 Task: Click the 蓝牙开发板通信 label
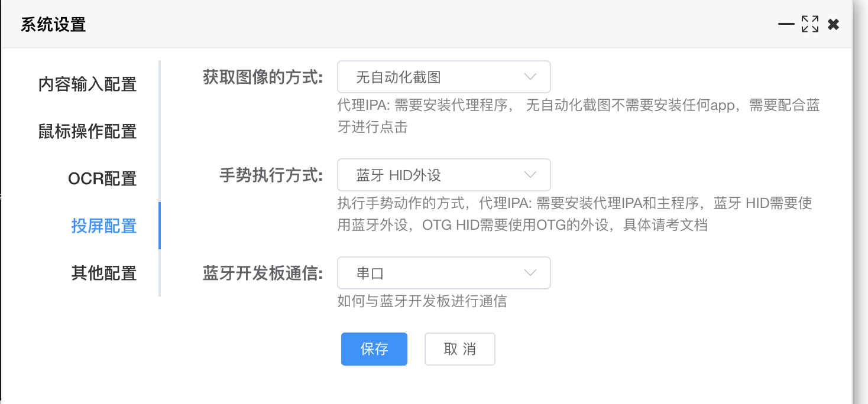coord(263,273)
